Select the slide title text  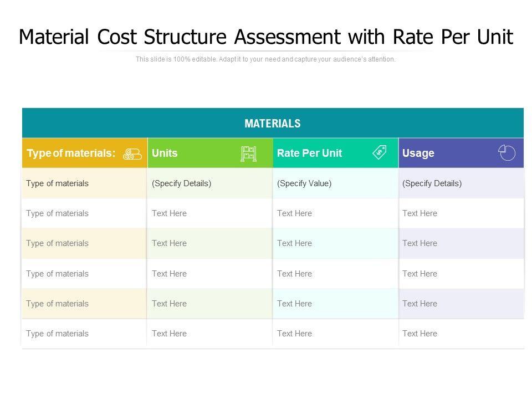tap(266, 37)
